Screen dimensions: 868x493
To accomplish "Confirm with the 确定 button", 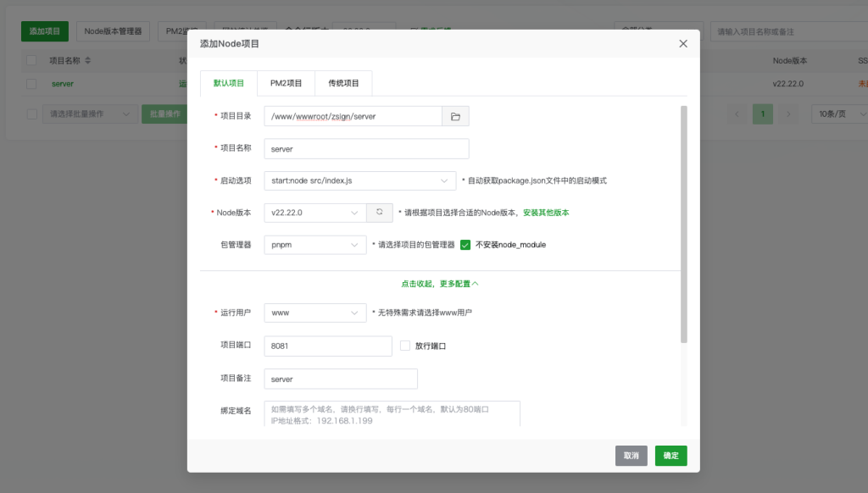I will [670, 455].
